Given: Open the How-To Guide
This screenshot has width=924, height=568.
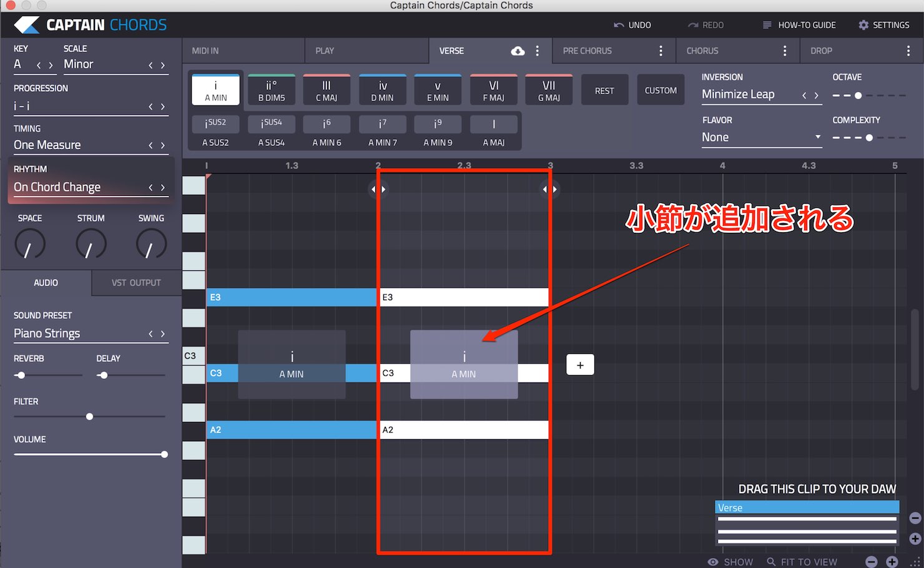Looking at the screenshot, I should 799,25.
